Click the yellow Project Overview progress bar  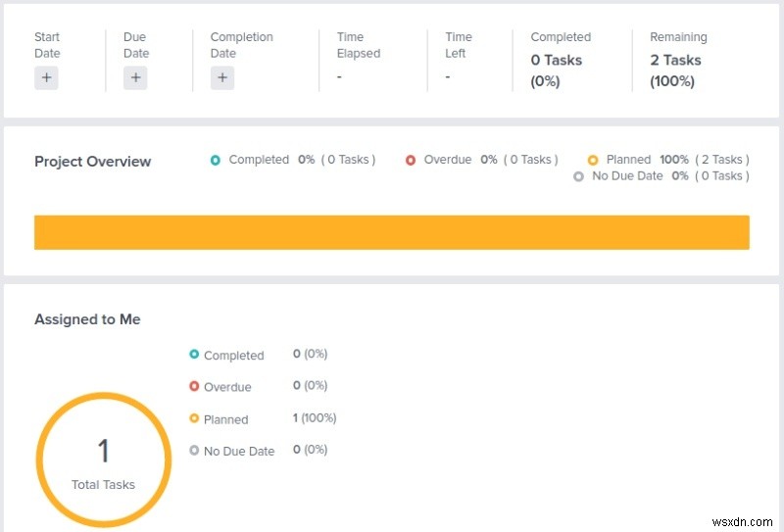(392, 232)
